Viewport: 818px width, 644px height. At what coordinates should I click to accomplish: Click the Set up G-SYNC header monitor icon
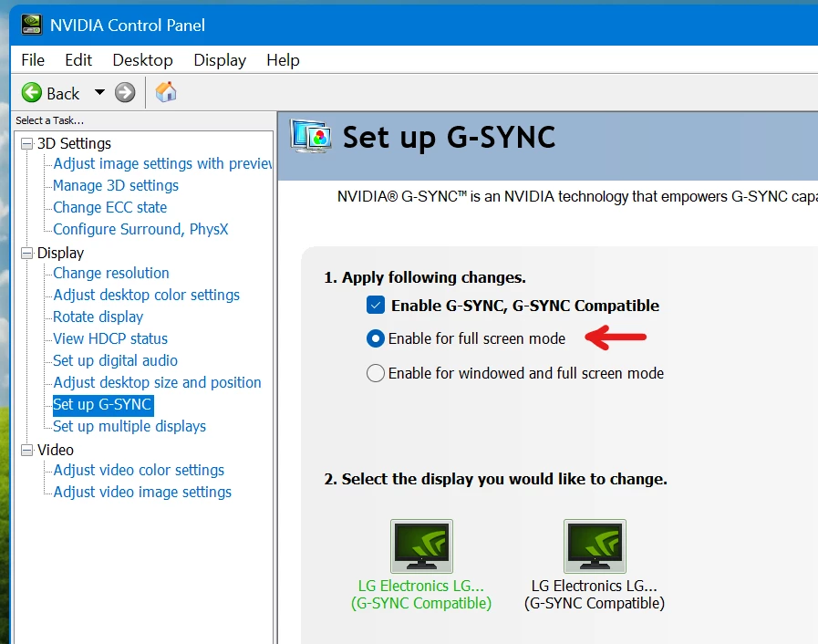coord(311,137)
